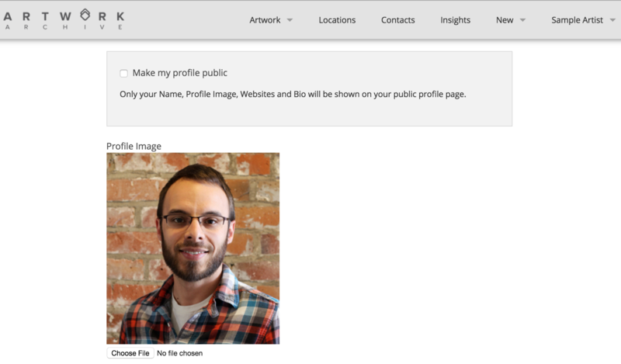Click the public profile info sentence
Image resolution: width=621 pixels, height=364 pixels.
292,95
